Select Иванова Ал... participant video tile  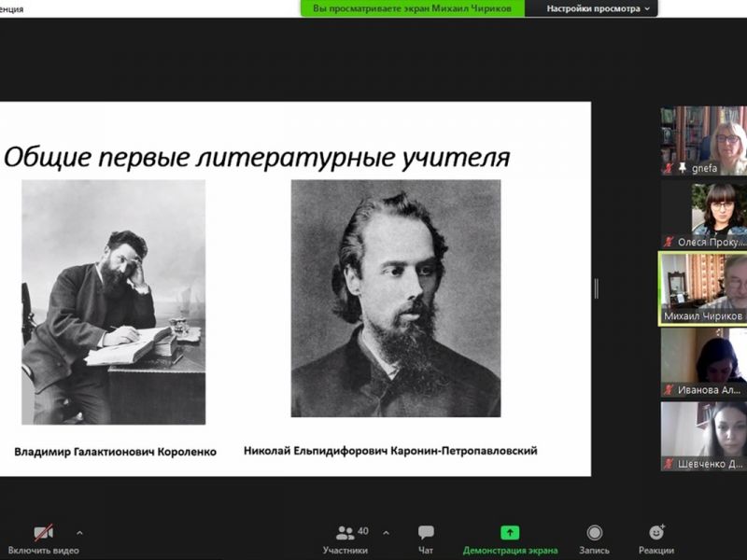tap(704, 361)
